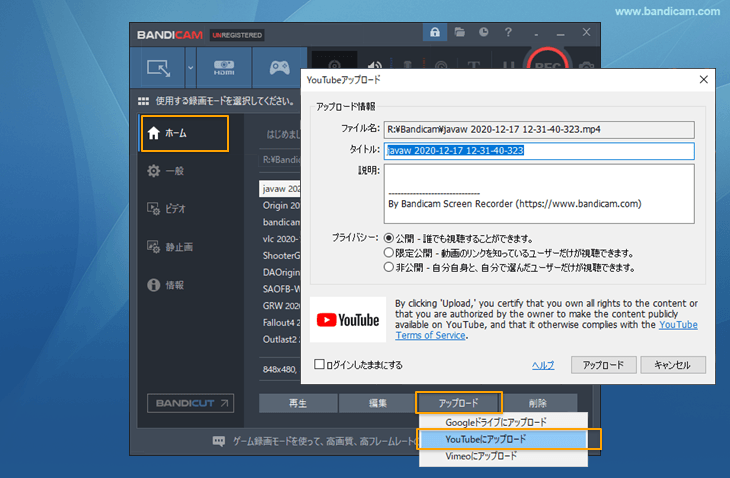The height and width of the screenshot is (478, 730).
Task: Click the 再生 play button
Action: [298, 403]
